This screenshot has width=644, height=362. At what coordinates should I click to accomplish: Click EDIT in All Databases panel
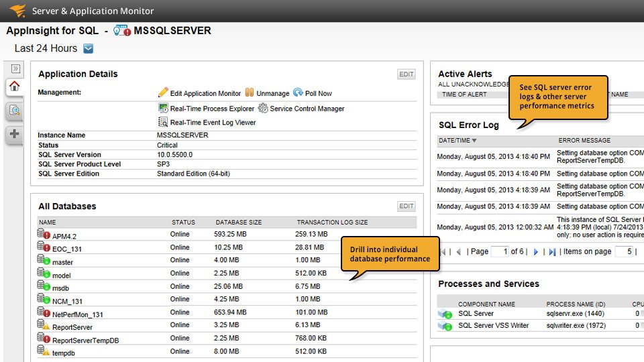click(407, 206)
